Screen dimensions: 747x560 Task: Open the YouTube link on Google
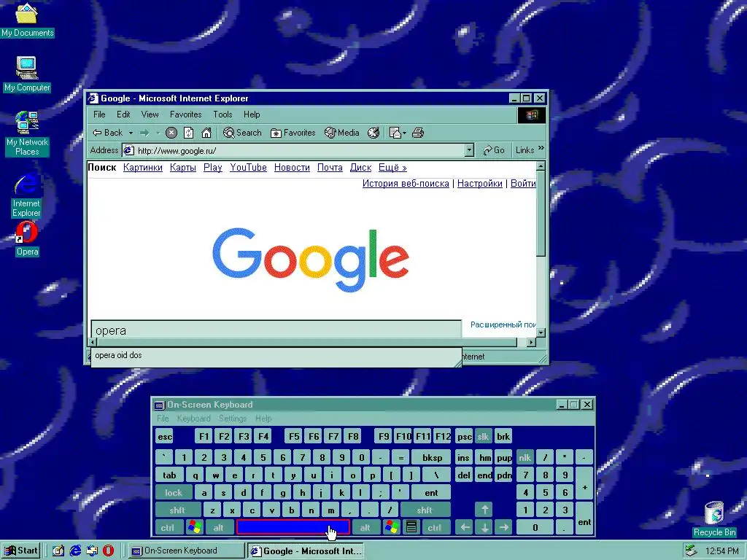click(248, 168)
